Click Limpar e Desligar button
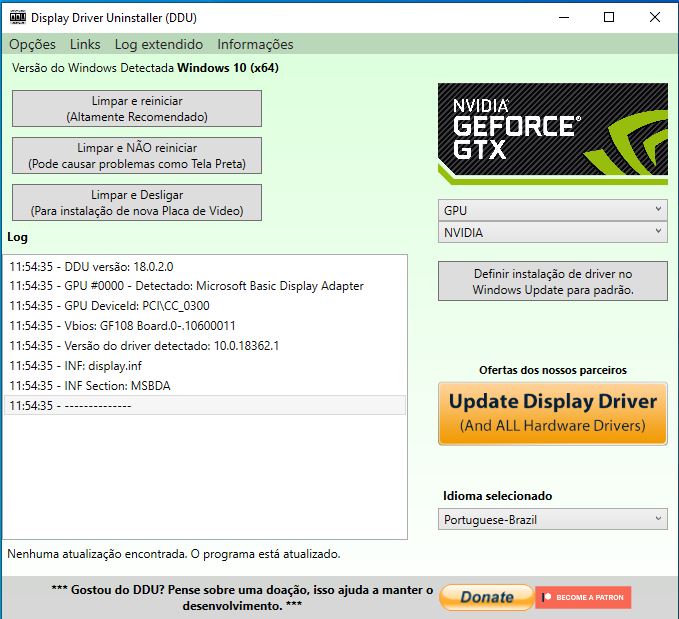Viewport: 679px width, 619px height. point(137,203)
